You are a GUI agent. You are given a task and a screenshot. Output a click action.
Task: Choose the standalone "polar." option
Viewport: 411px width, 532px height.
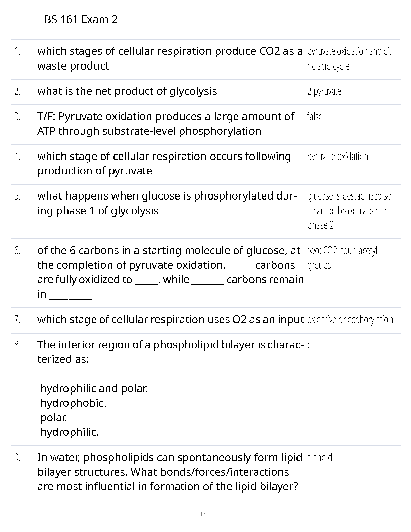coord(54,417)
